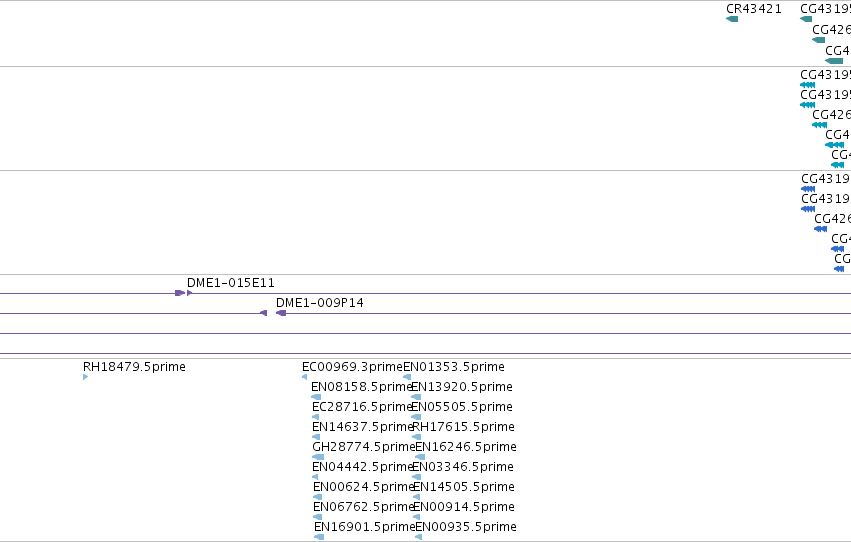Click the RH17615.5prime arrow glyph
This screenshot has height=542, width=851.
click(416, 437)
